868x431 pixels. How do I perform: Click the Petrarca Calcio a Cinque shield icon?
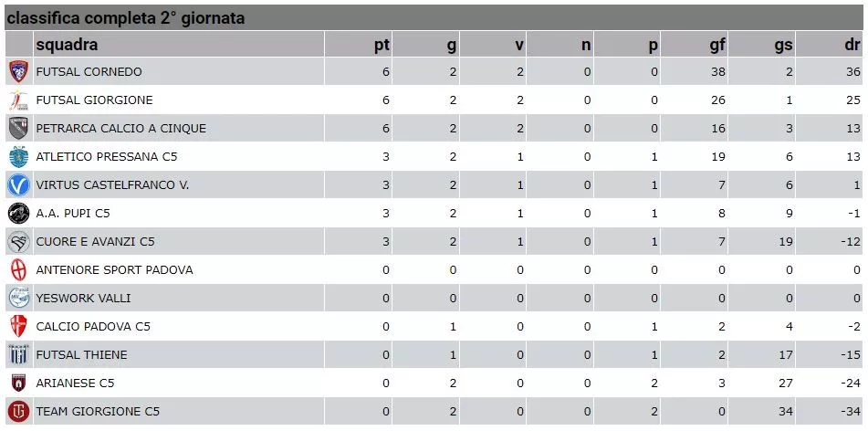(18, 129)
